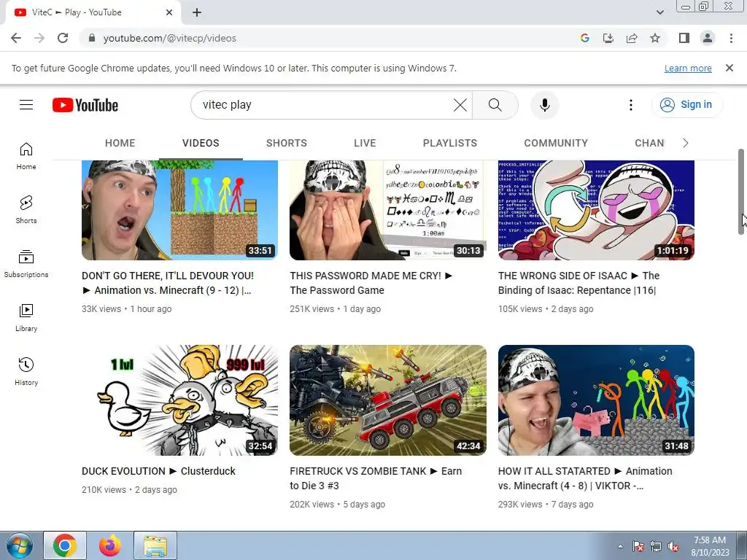Screen dimensions: 747x560
Task: Click the Binding of Isaac 1:01:19 thumbnail
Action: (596, 211)
